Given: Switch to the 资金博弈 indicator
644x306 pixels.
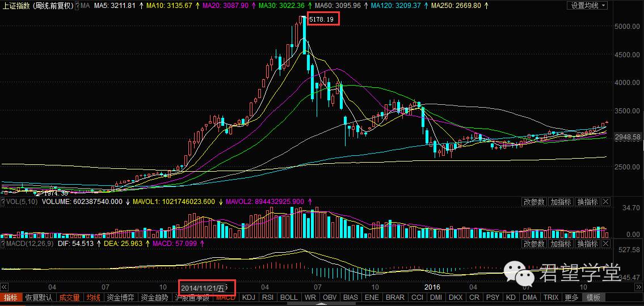Looking at the screenshot, I should [120, 297].
